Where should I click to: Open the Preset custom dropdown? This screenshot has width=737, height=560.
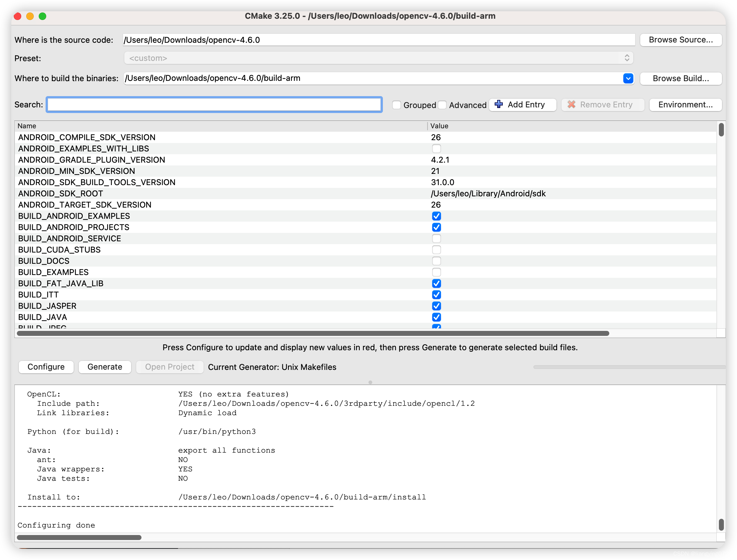coord(378,58)
